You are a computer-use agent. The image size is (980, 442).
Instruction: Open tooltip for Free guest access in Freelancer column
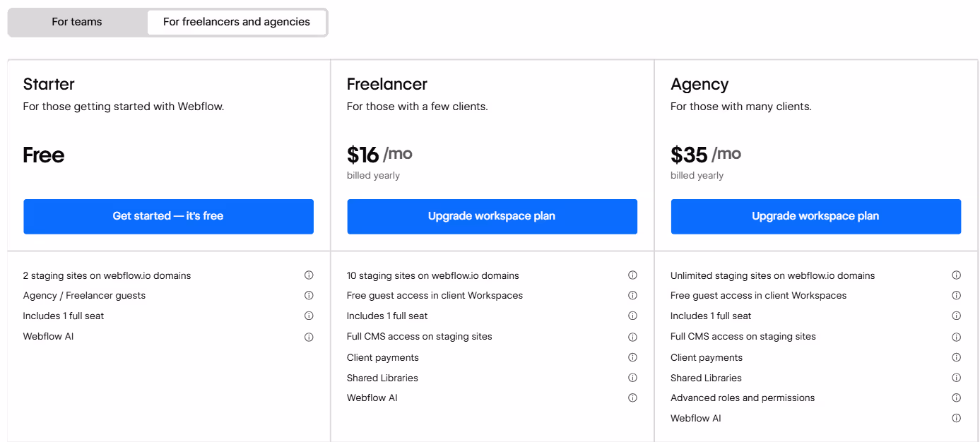tap(632, 296)
